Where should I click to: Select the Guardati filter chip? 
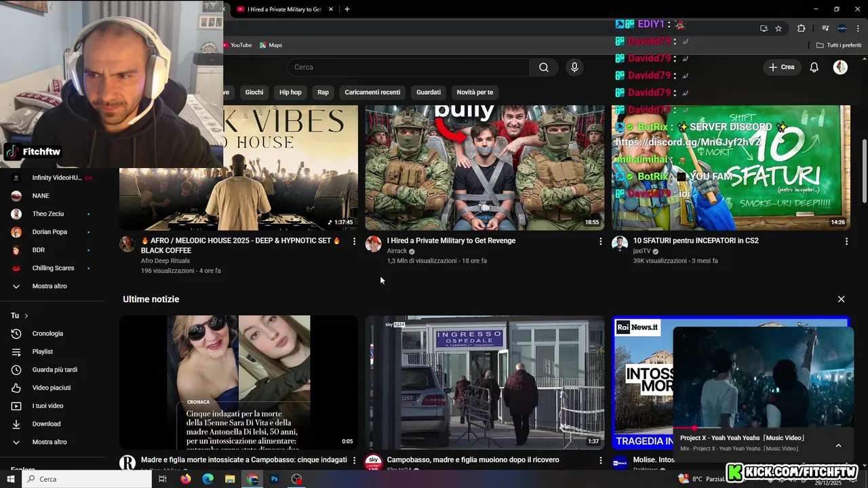point(429,92)
